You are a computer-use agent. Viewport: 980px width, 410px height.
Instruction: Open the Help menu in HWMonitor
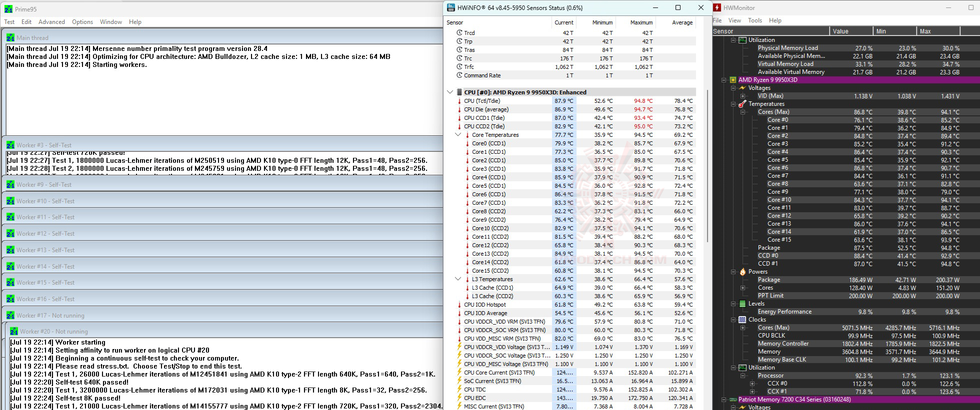tap(775, 20)
